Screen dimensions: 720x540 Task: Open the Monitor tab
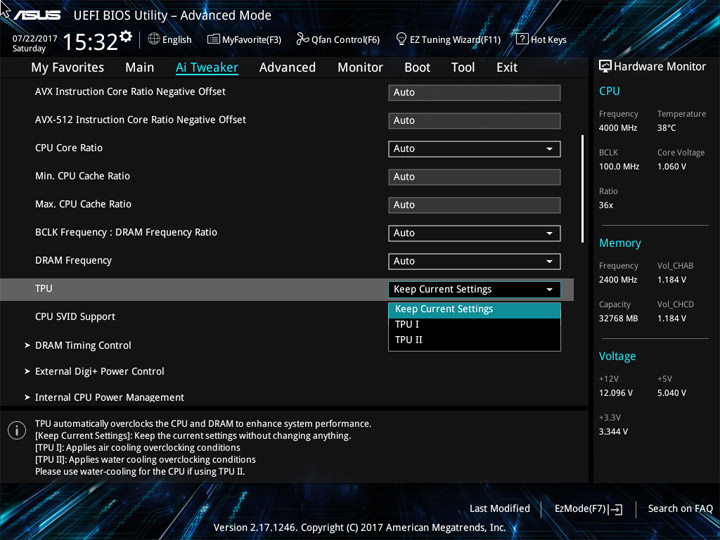[x=360, y=68]
